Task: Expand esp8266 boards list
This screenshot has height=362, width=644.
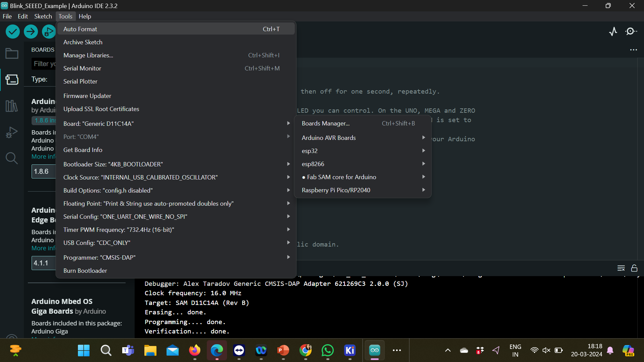Action: tap(363, 164)
